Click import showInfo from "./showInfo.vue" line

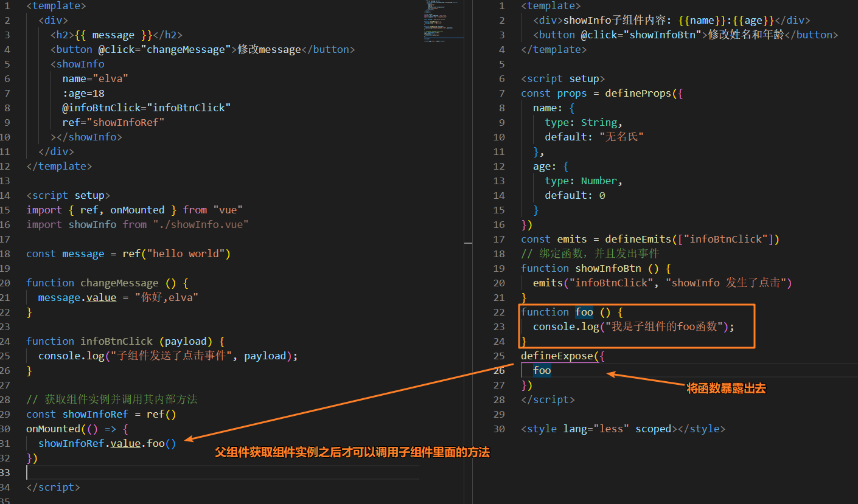pos(138,224)
